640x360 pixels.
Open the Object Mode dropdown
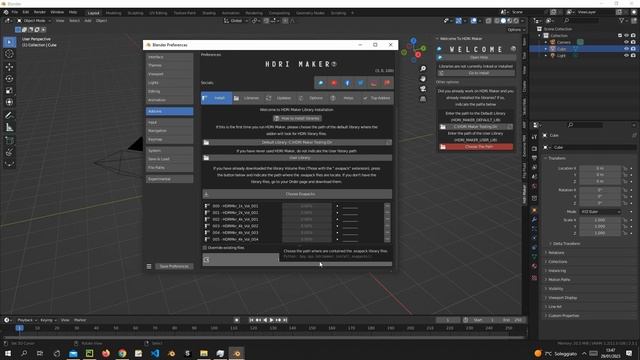click(x=34, y=20)
